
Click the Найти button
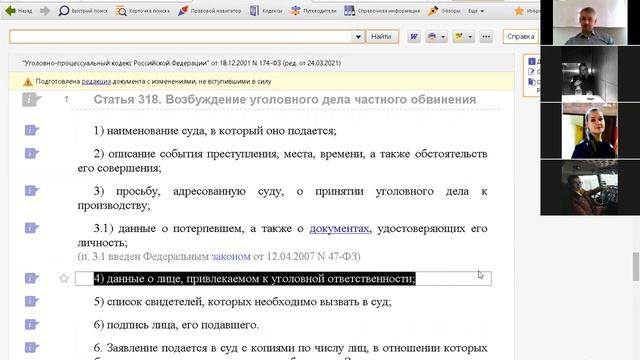click(x=381, y=37)
